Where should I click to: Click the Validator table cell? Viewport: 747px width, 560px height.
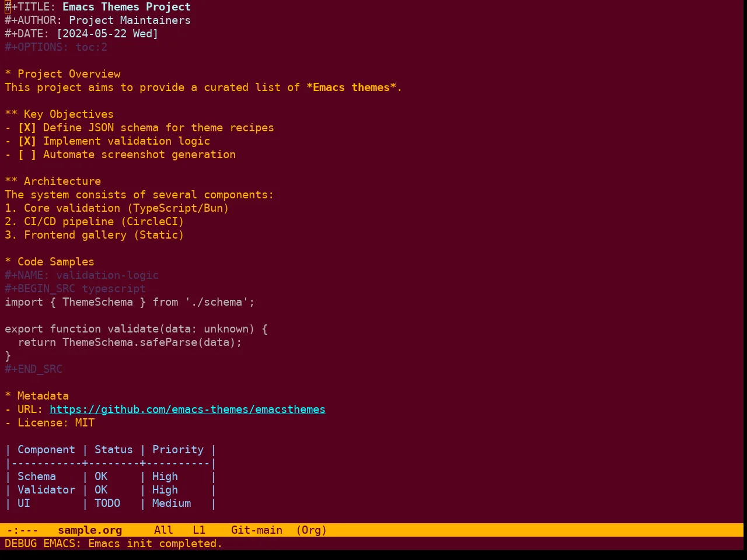click(46, 490)
